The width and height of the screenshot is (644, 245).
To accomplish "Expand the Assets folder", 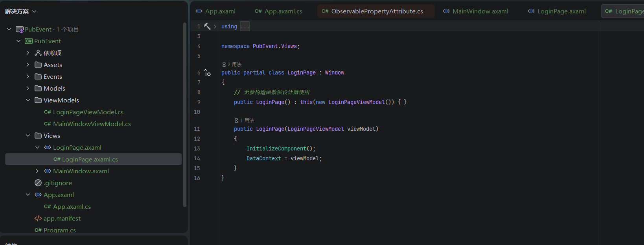I will (28, 65).
